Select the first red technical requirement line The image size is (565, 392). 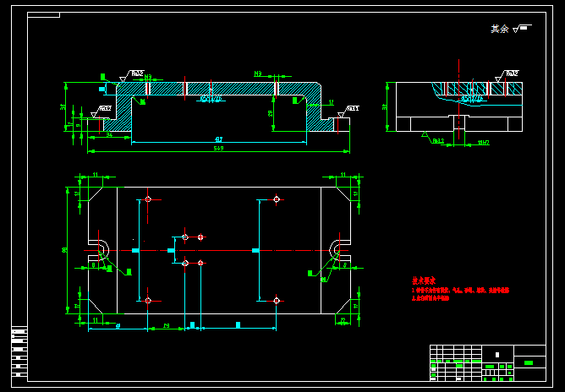[460, 291]
